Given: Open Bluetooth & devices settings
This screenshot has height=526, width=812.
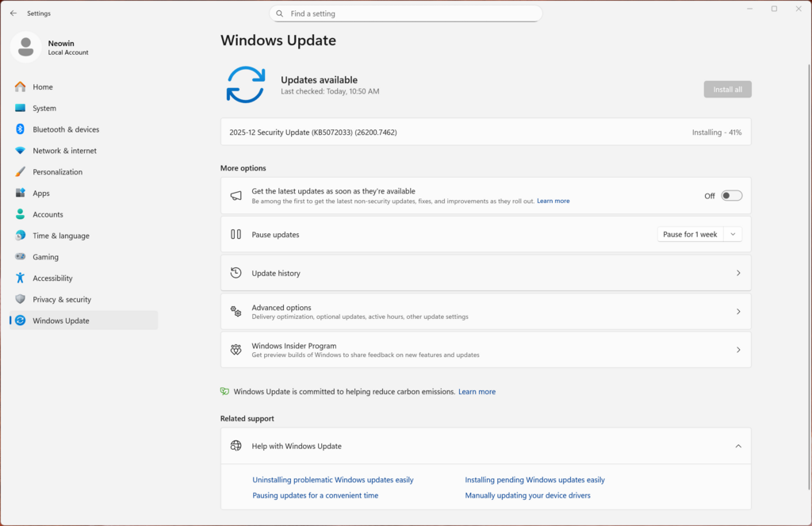Looking at the screenshot, I should click(83, 129).
